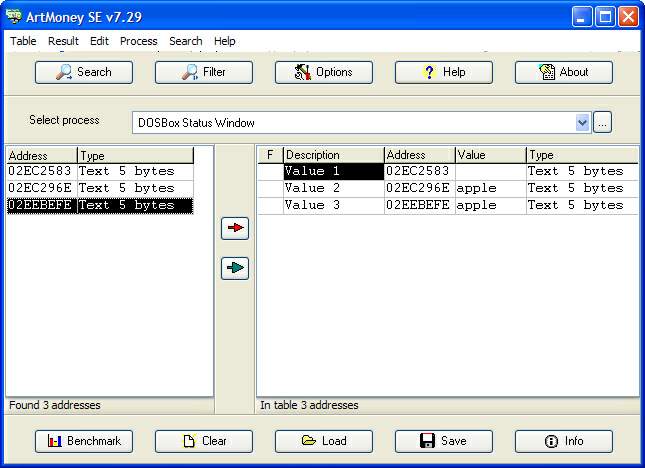Click Type column header in left list
Image resolution: width=645 pixels, height=468 pixels.
pos(136,156)
